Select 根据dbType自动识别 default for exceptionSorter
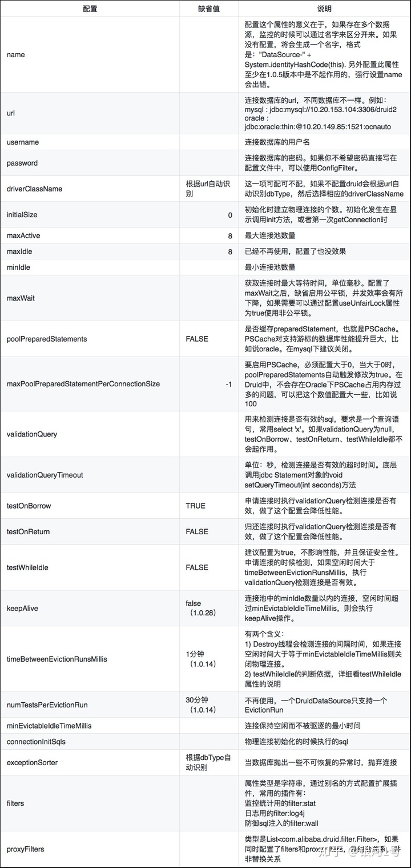This screenshot has height=868, width=411. click(208, 762)
